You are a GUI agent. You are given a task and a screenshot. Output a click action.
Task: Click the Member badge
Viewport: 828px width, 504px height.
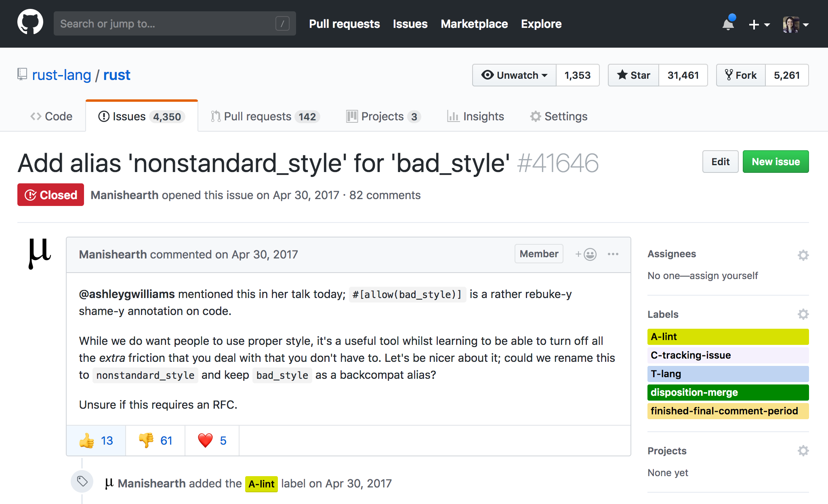(539, 254)
